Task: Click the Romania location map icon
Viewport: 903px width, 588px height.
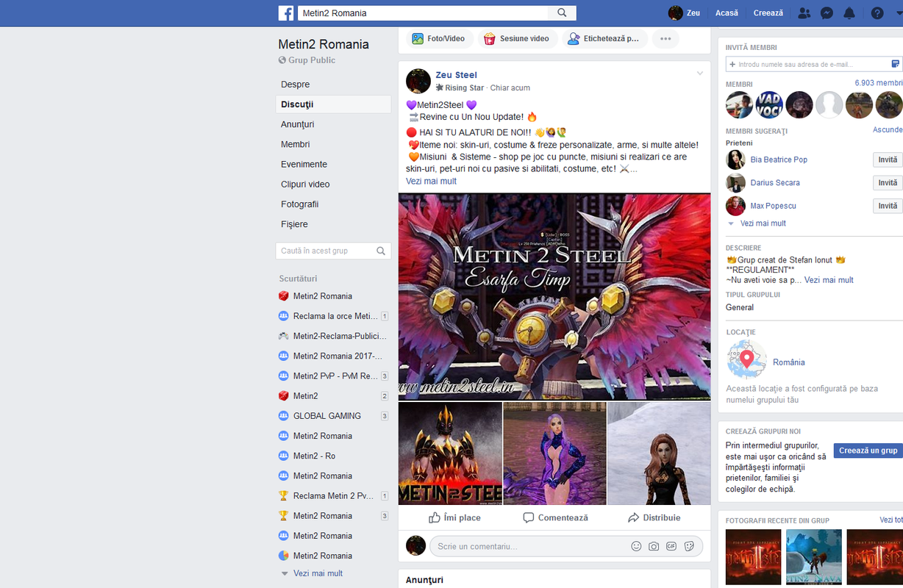Action: (x=746, y=359)
